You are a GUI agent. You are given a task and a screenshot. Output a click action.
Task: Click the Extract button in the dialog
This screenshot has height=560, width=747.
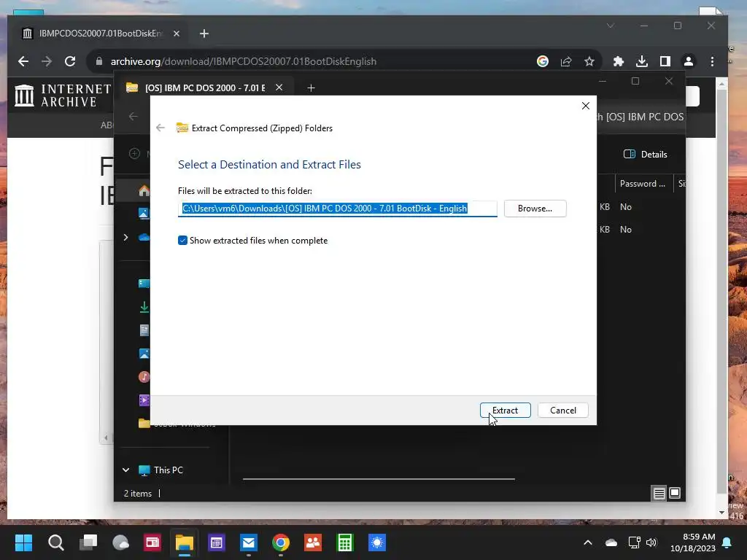tap(505, 410)
